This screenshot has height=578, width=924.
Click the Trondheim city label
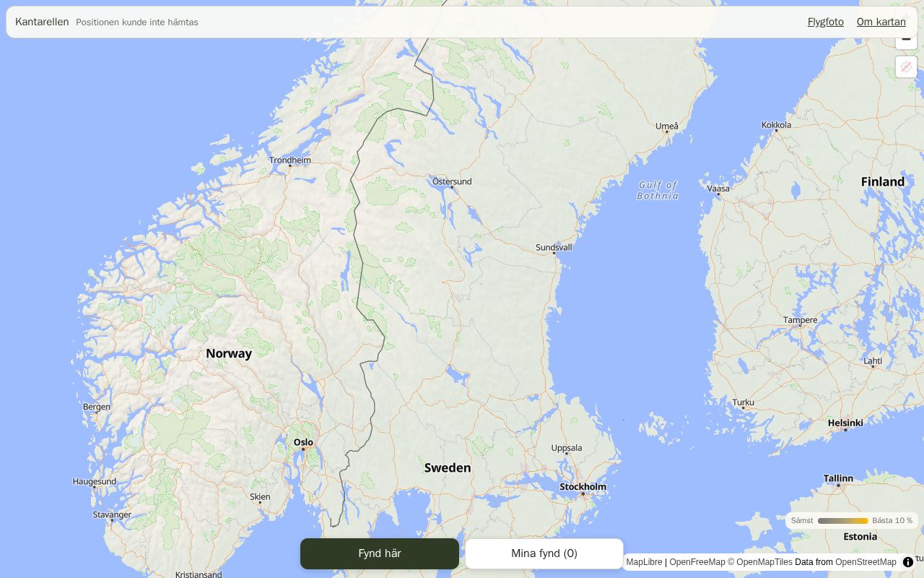click(x=290, y=160)
